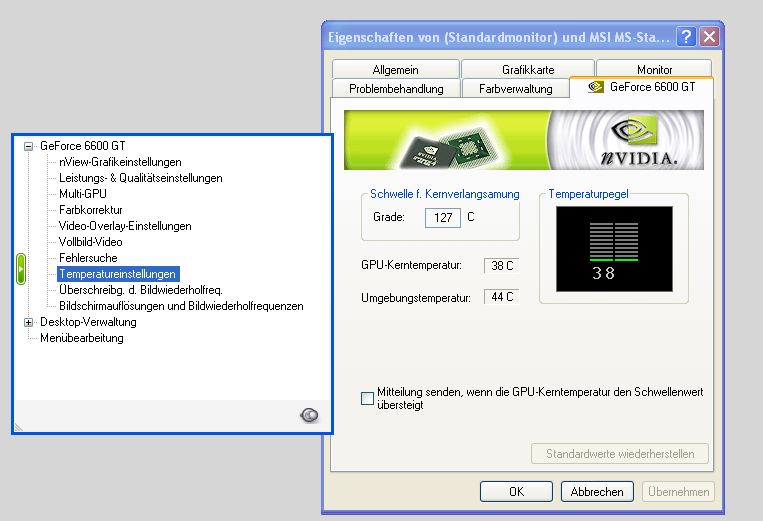Select Temperatureinstellungen entry
The image size is (763, 521).
118,274
